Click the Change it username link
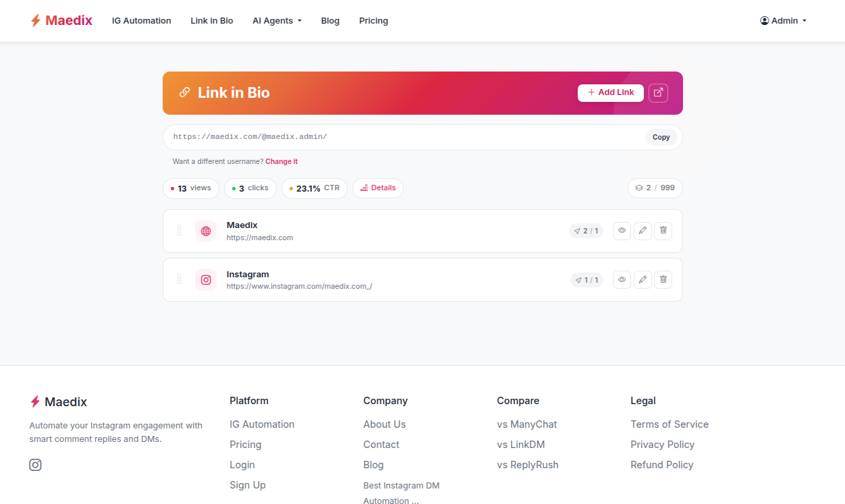The image size is (845, 504). pos(281,161)
